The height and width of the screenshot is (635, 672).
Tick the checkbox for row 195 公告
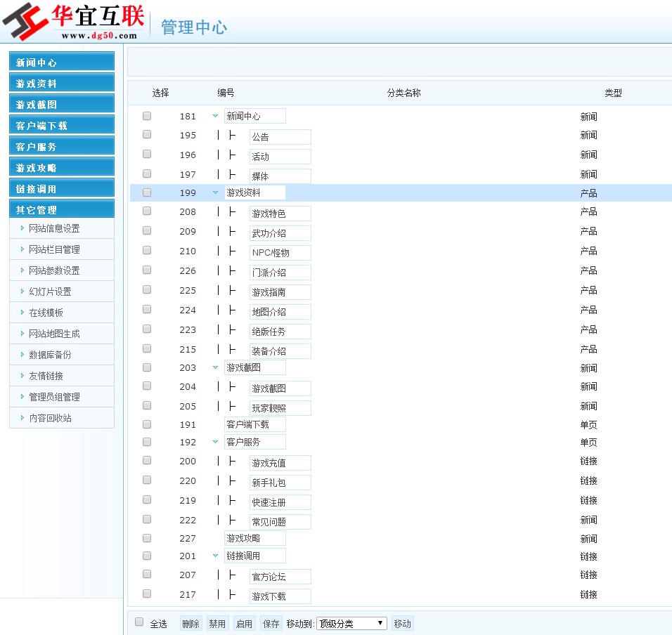tap(147, 134)
